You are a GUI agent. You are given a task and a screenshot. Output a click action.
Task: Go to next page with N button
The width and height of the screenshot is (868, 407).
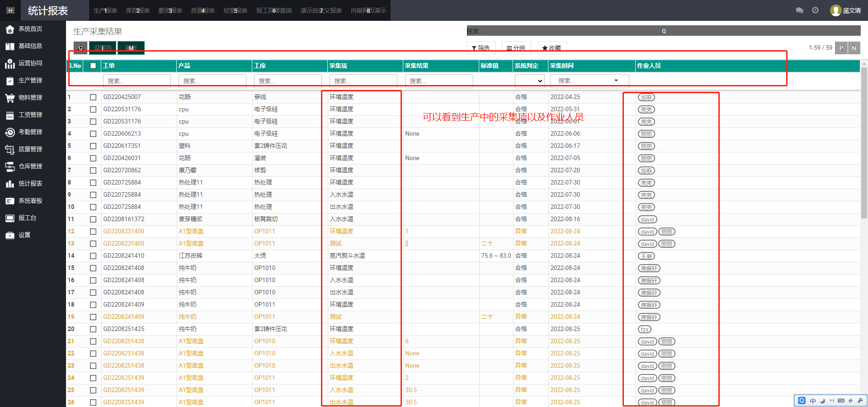coord(854,48)
